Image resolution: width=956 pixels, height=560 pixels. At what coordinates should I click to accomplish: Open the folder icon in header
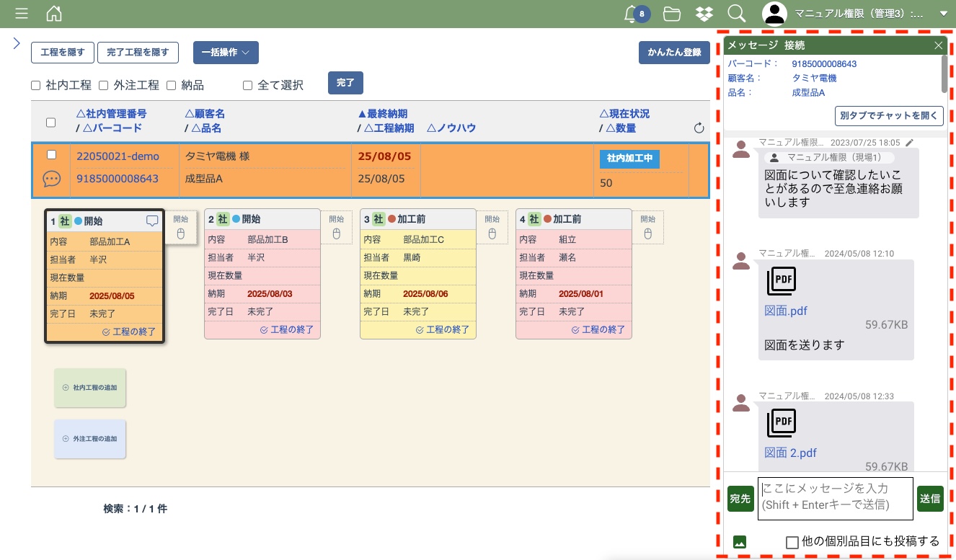coord(672,14)
